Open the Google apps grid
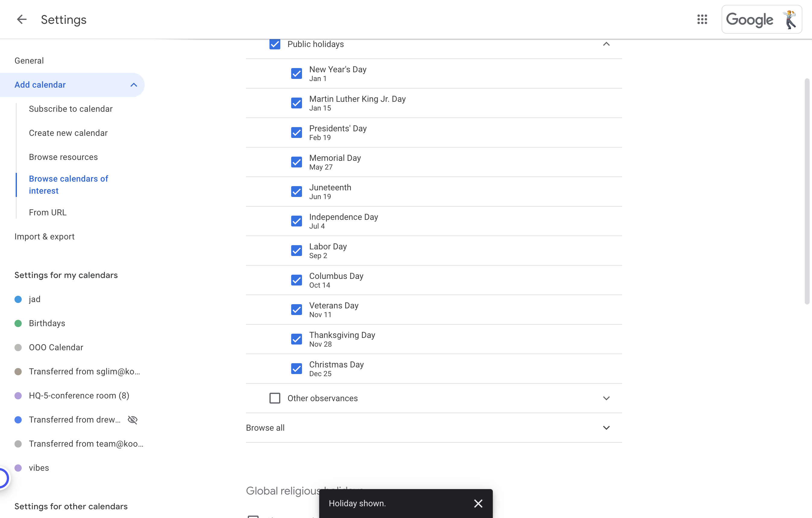This screenshot has height=518, width=812. click(702, 20)
